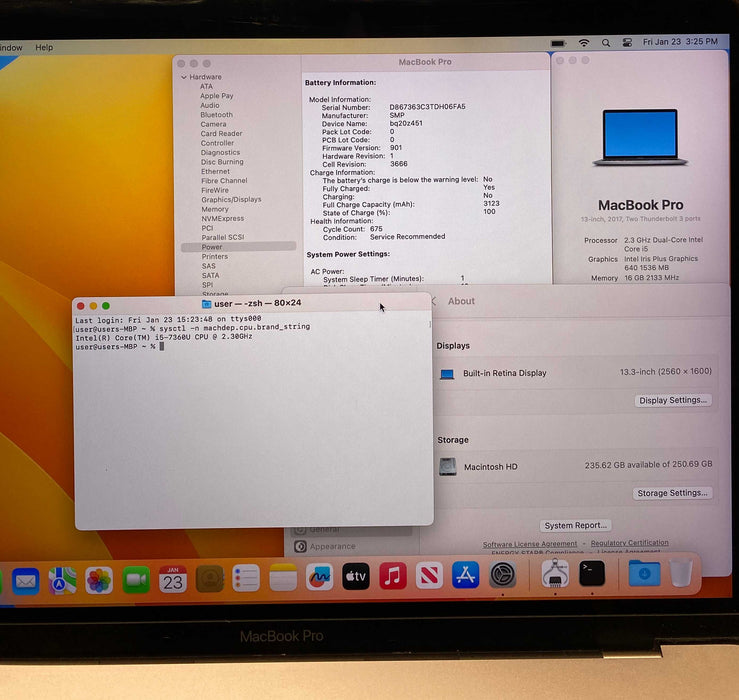
Task: Launch Reminders from the Dock
Action: pyautogui.click(x=246, y=578)
